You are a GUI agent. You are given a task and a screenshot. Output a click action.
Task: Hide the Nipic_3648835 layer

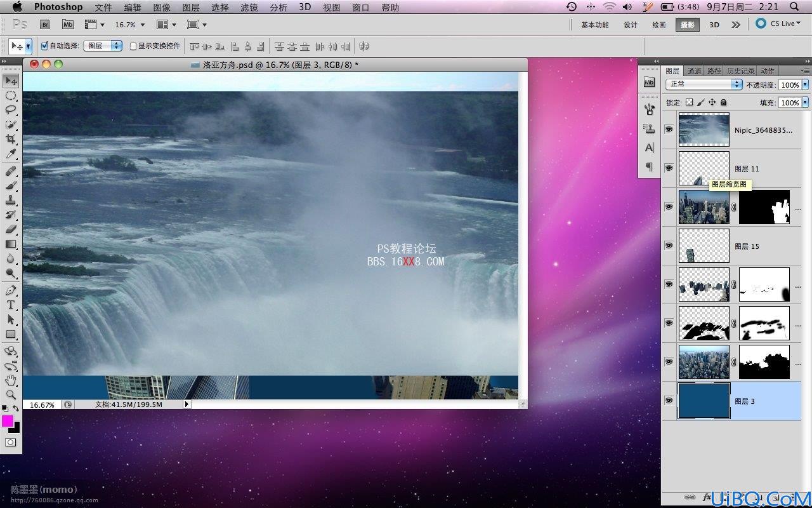pos(669,130)
